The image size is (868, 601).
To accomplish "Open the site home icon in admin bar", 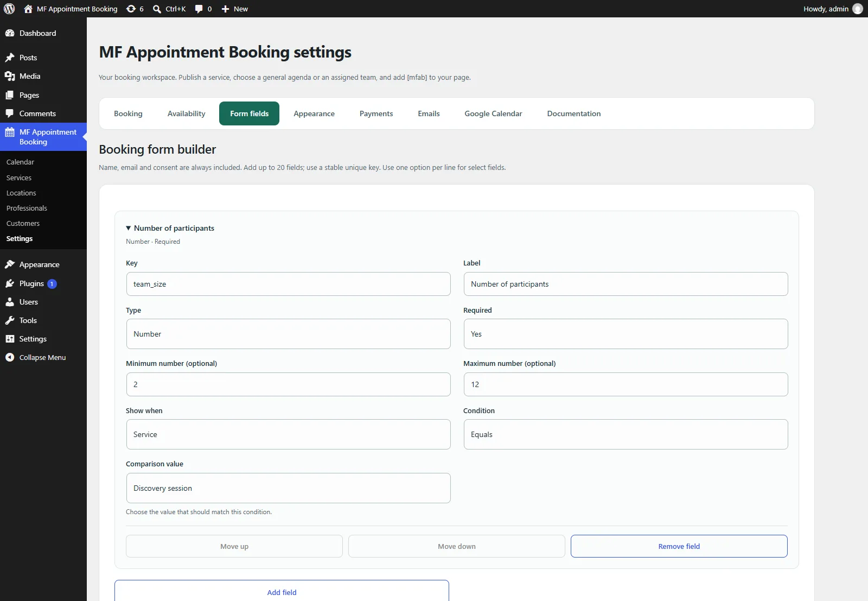I will (x=28, y=9).
